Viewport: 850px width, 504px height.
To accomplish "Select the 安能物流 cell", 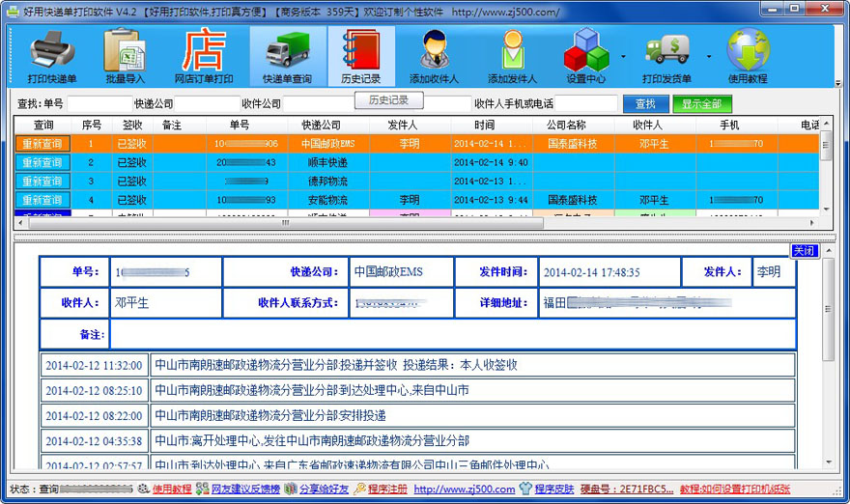I will 328,200.
